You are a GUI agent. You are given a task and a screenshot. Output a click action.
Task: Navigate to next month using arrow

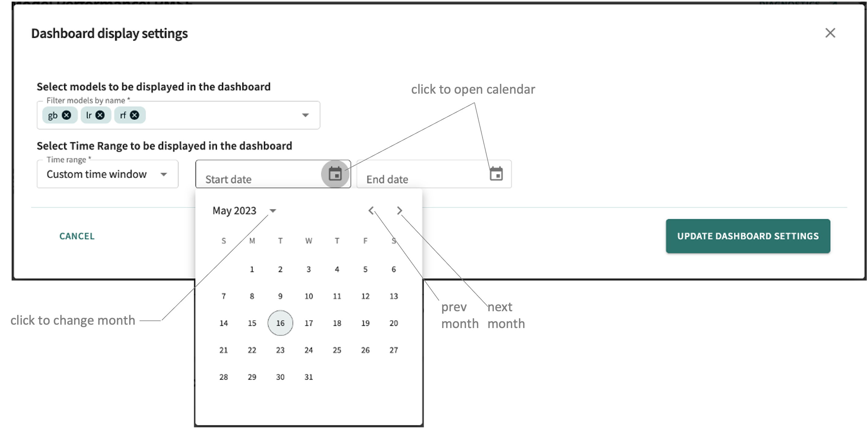(x=399, y=210)
